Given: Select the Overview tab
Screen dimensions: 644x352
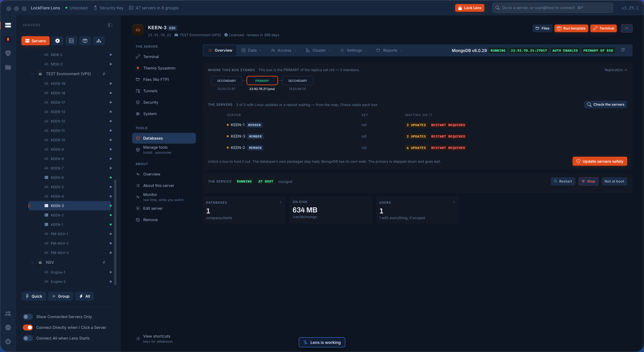Looking at the screenshot, I should tap(220, 50).
